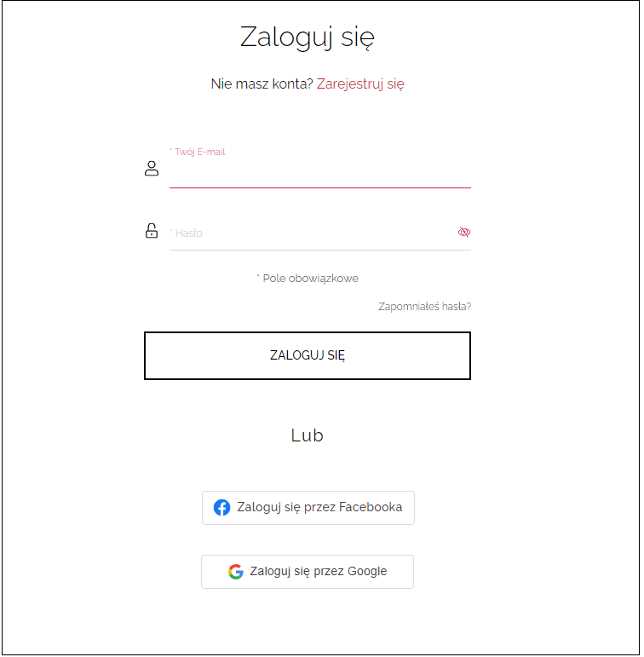The height and width of the screenshot is (657, 644).
Task: Submit with the ZALOGUJ SIĘ button
Action: pyautogui.click(x=308, y=355)
